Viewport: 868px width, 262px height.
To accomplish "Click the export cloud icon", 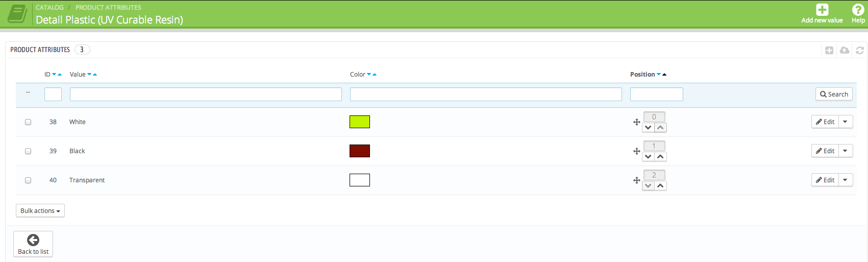I will pyautogui.click(x=845, y=50).
